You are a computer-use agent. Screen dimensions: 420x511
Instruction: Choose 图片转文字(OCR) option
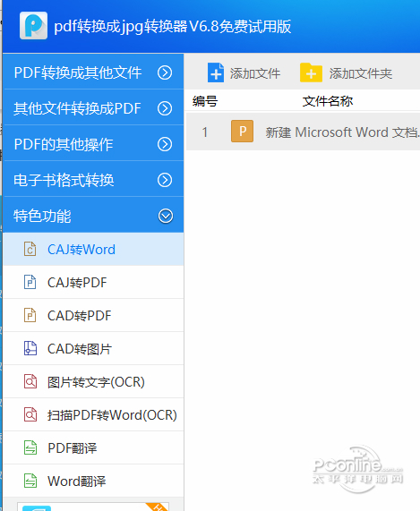(x=93, y=381)
